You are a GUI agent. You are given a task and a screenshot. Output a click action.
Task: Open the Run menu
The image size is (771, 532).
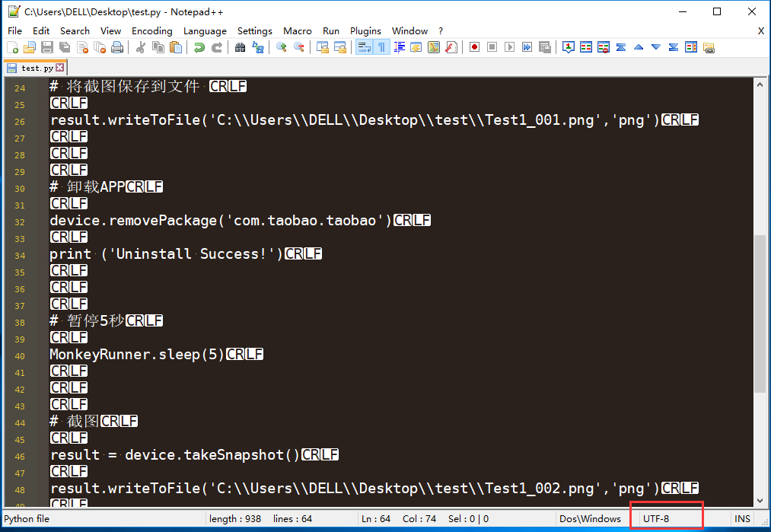[331, 31]
